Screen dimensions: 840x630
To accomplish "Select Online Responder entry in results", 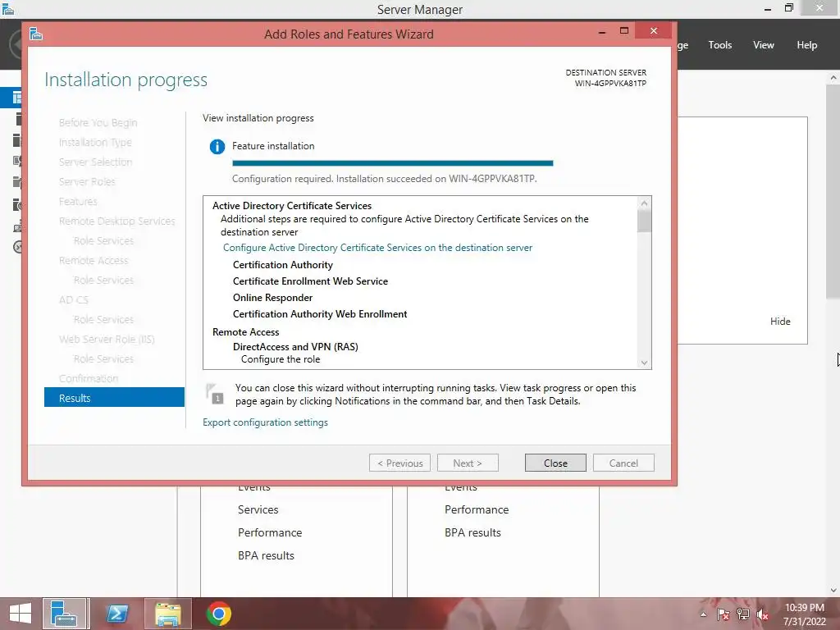I will 272,297.
